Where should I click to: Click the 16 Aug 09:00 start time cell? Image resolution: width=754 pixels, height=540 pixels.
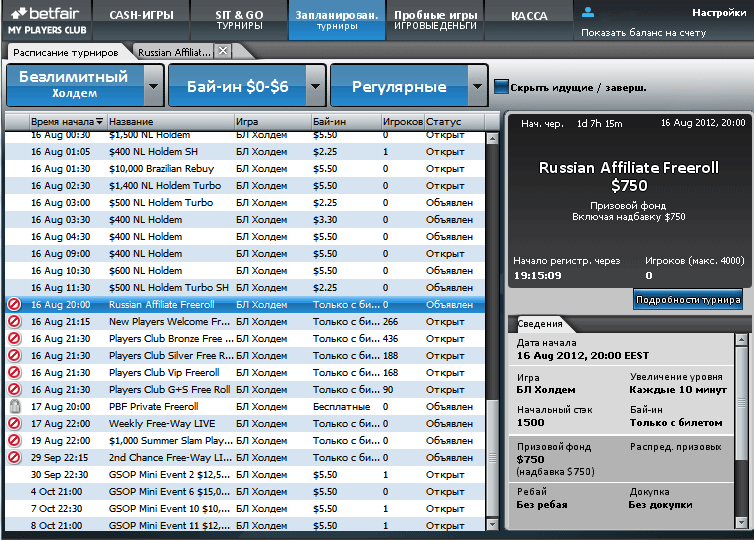(x=61, y=253)
